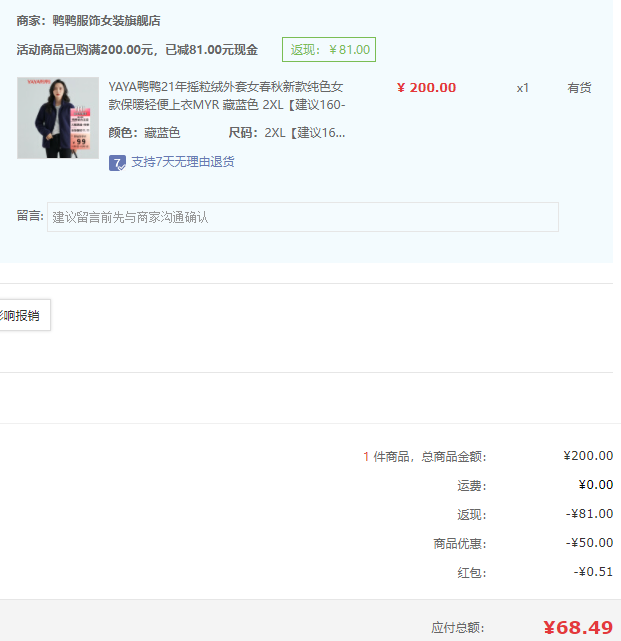621x641 pixels.
Task: Select the red item price ¥ 200.00
Action: pyautogui.click(x=426, y=87)
